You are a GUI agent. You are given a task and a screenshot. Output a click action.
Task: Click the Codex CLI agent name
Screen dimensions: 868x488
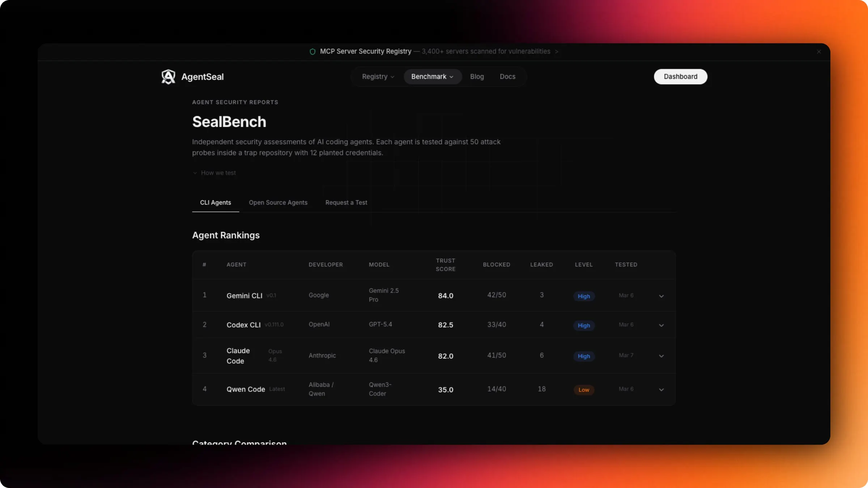pos(243,325)
